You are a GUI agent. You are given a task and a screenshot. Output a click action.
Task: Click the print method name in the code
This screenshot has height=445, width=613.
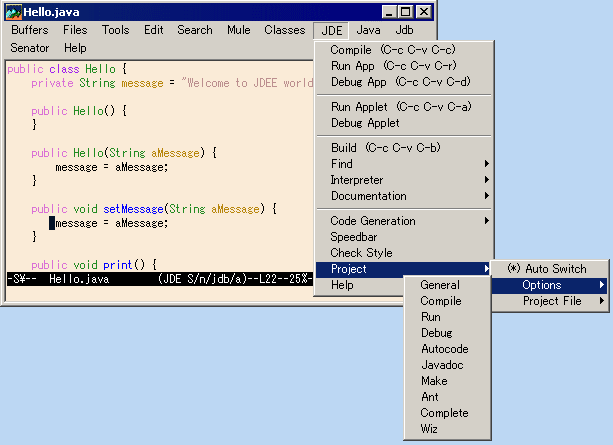(118, 265)
